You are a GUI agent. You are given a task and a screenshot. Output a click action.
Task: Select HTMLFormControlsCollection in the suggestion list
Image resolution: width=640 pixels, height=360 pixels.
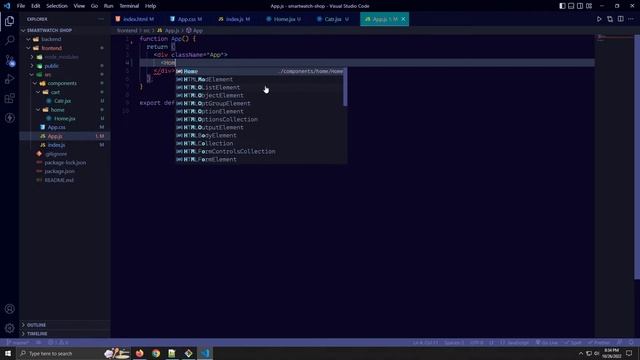(x=260, y=151)
